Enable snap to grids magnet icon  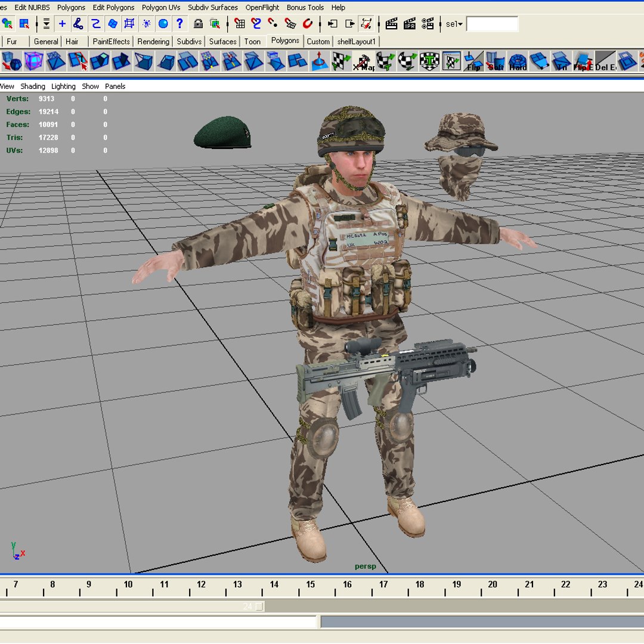[240, 24]
